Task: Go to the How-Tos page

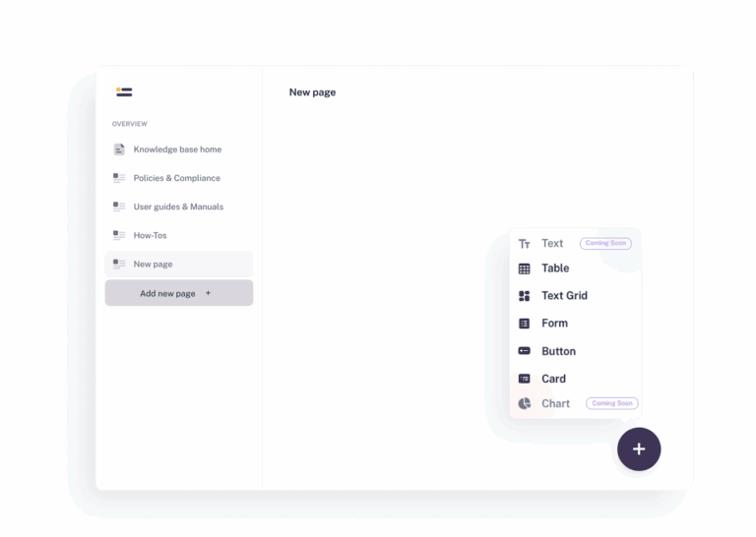Action: 151,235
